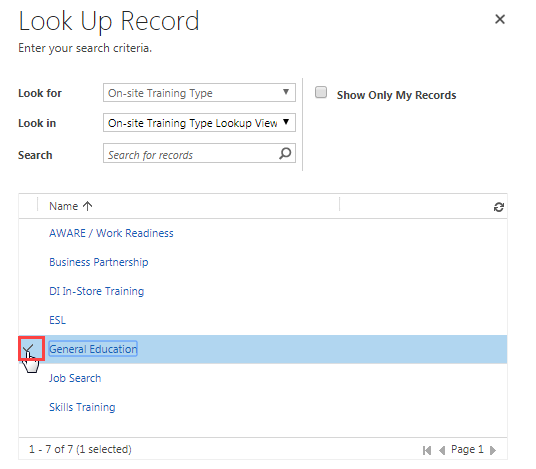Go to the previous page arrow
536x469 pixels.
pos(442,450)
